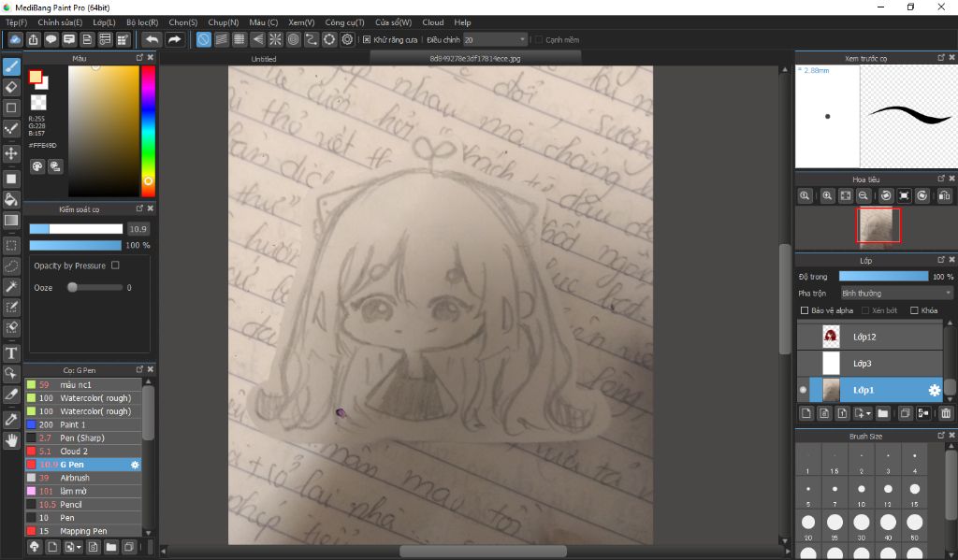Select the Hand pan tool

pos(11,440)
